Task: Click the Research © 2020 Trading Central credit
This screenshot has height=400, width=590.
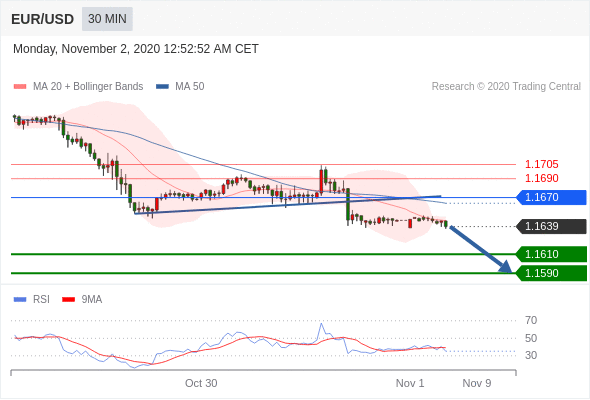Action: pos(506,87)
